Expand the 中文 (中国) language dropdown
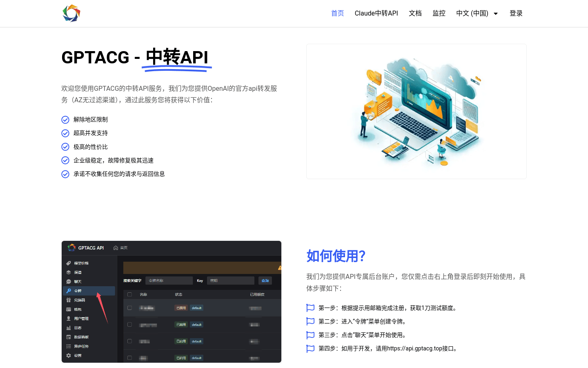Image resolution: width=588 pixels, height=368 pixels. coord(477,13)
